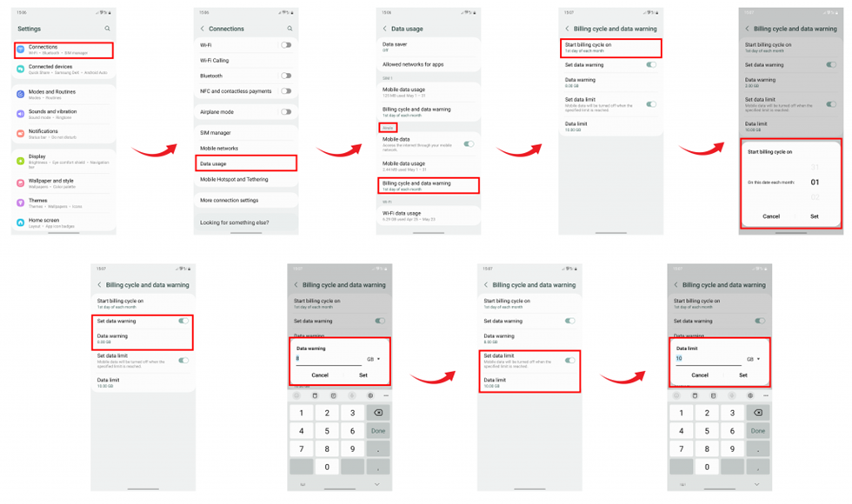Go back using chevron beside Data usage title

[x=384, y=28]
